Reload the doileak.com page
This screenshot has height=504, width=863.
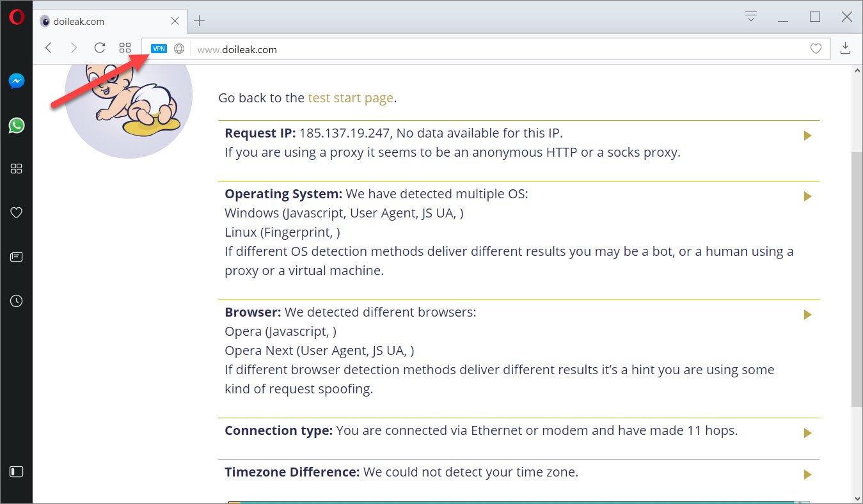pos(99,48)
